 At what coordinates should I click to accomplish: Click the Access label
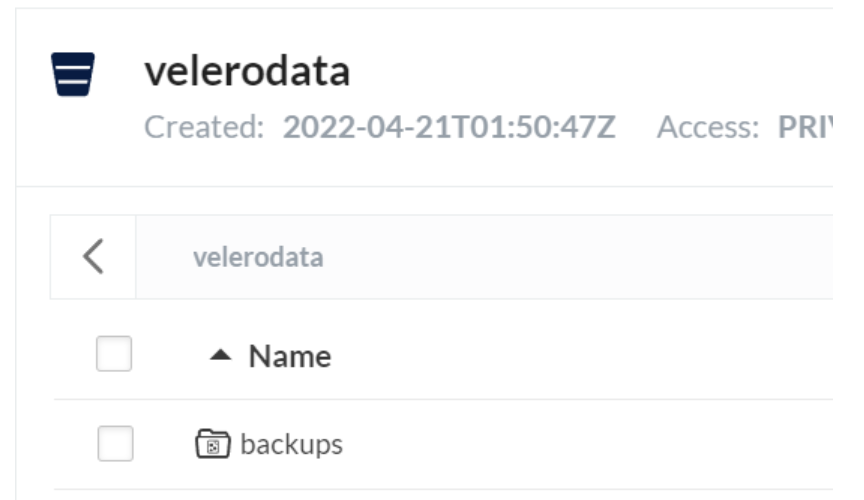point(707,127)
